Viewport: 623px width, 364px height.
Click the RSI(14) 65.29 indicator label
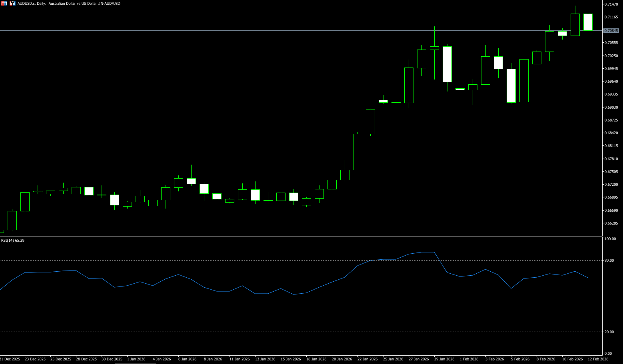click(x=13, y=241)
